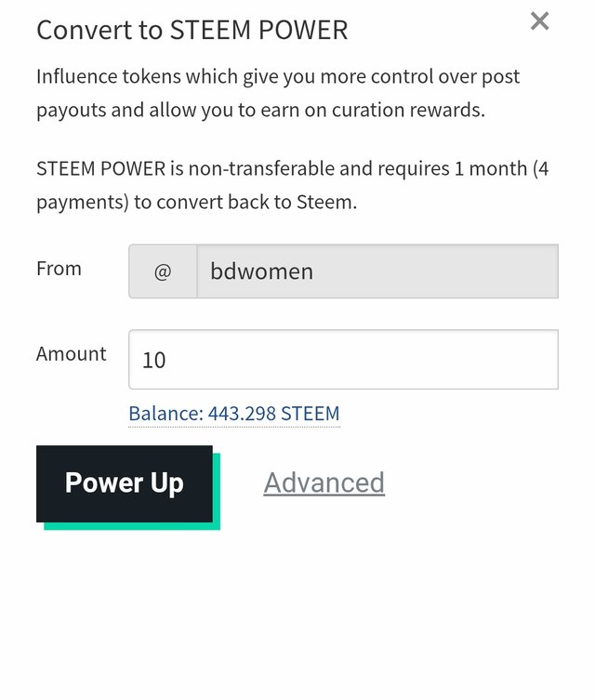The width and height of the screenshot is (595, 700).
Task: Focus the Amount input field
Action: [343, 360]
